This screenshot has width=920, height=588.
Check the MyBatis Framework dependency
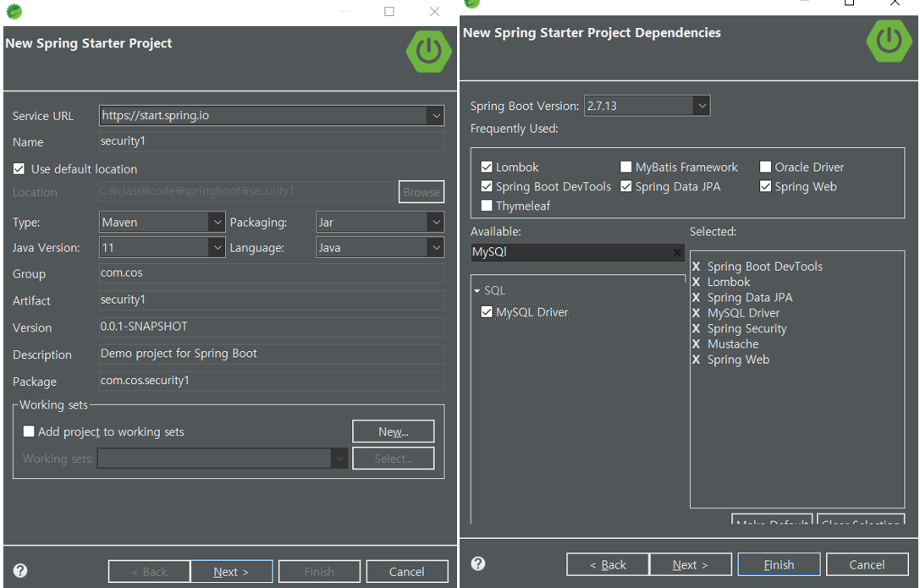(626, 167)
